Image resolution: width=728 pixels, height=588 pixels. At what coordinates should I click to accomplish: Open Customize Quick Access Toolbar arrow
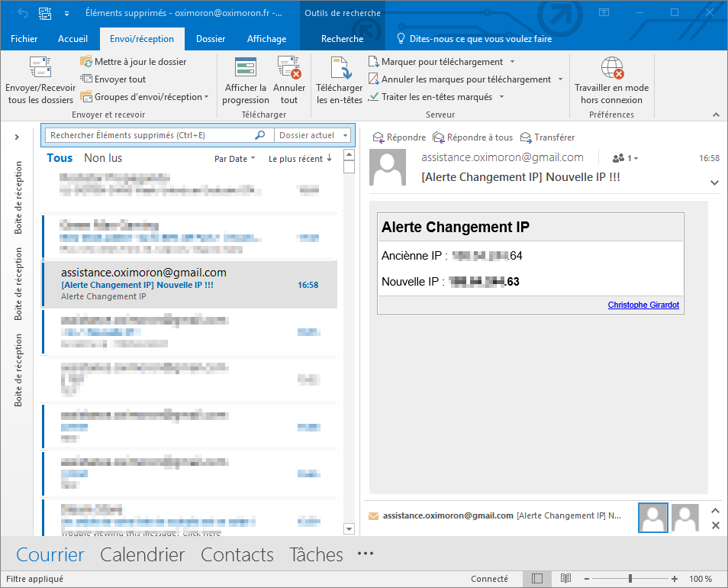[x=67, y=14]
